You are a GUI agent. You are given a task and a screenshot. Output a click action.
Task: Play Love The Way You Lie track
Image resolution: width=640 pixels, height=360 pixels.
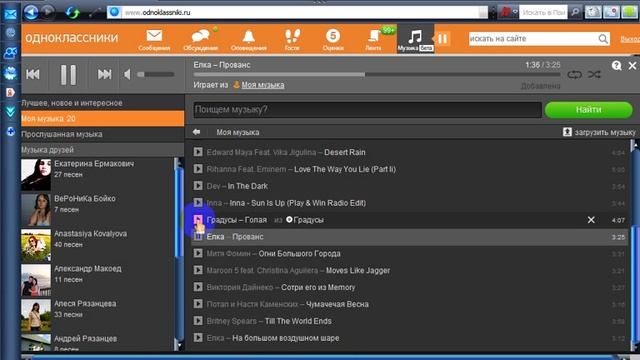[198, 169]
